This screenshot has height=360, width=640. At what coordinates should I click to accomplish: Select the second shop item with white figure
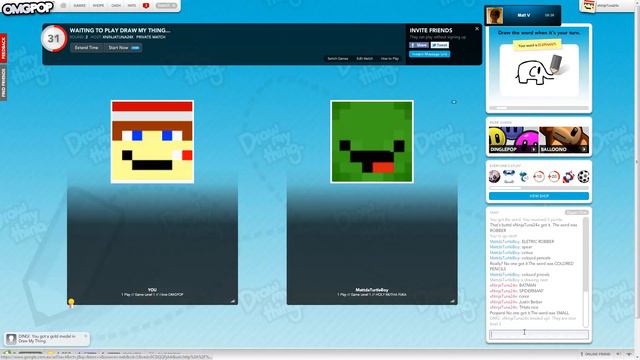click(x=509, y=177)
